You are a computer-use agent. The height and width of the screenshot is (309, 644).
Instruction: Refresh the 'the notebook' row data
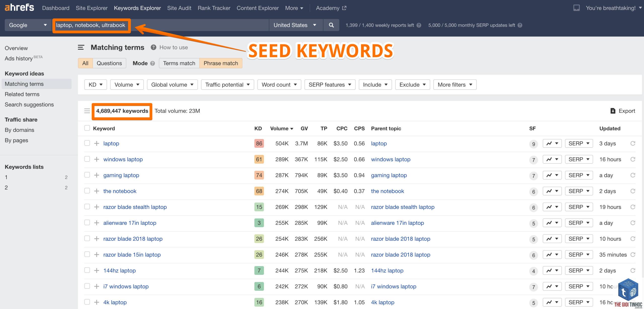[x=633, y=191]
